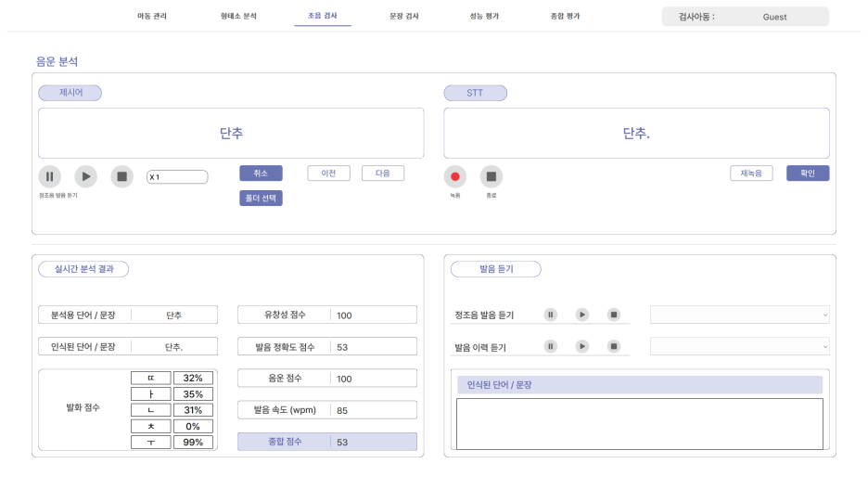
Task: Advance to next word with 다음
Action: pyautogui.click(x=382, y=174)
